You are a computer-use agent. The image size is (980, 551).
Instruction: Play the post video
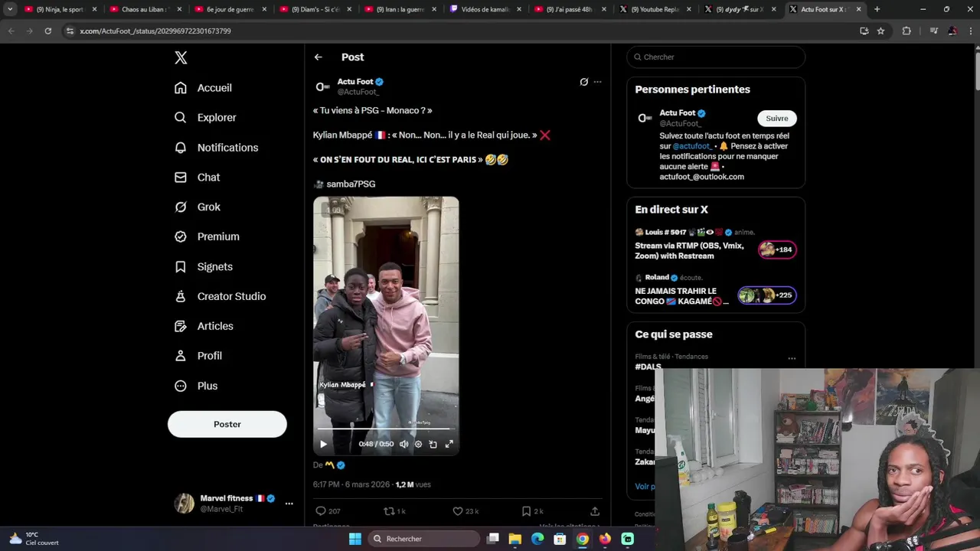point(323,444)
